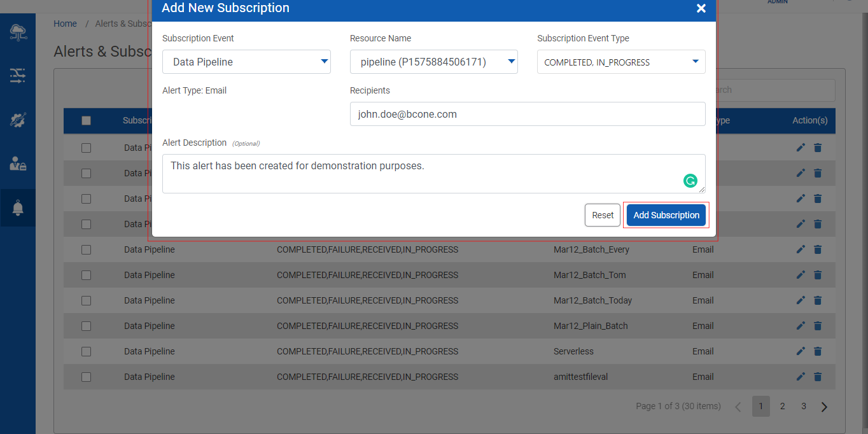Go to next page arrow
Screen dimensions: 868x434
tap(824, 407)
